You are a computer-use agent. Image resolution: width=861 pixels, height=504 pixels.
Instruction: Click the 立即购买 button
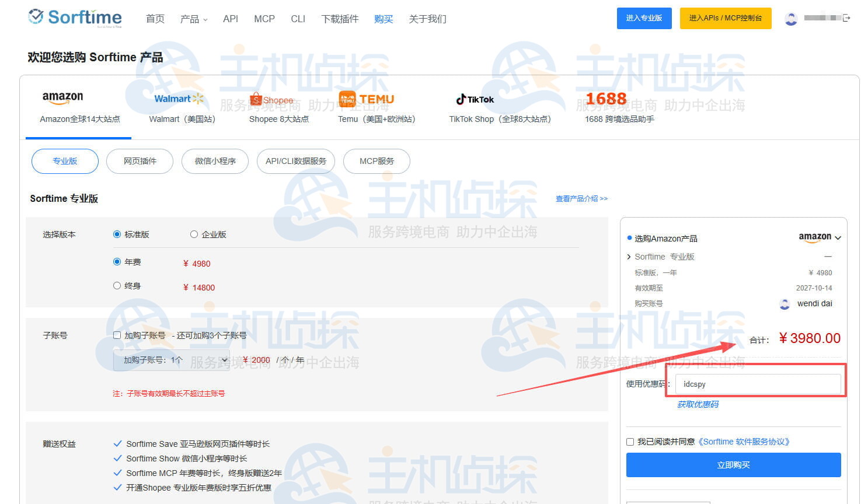tap(734, 465)
